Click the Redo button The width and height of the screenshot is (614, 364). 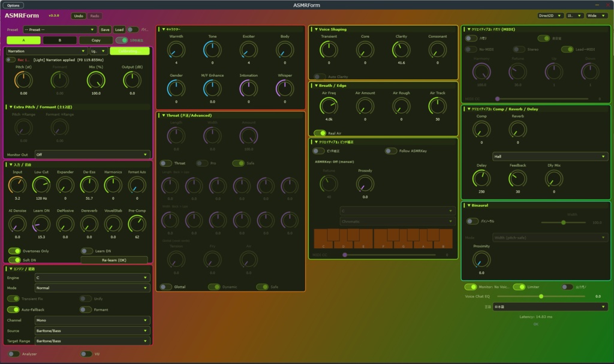[x=94, y=16]
